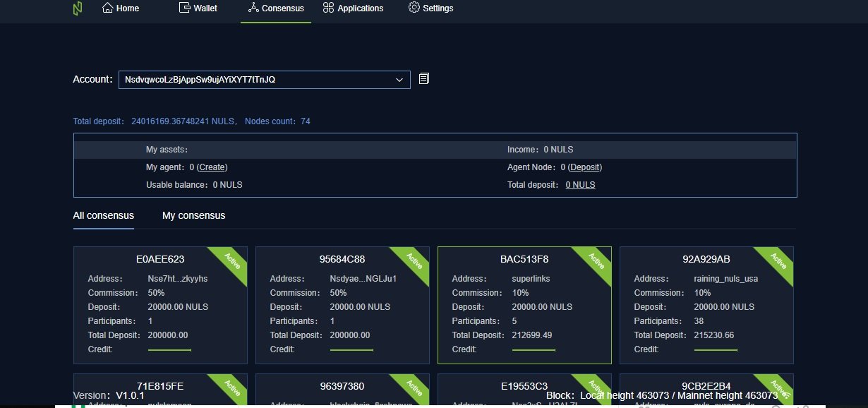Click Active ribbon on BAC513F8 card
This screenshot has width=868, height=408.
click(596, 262)
